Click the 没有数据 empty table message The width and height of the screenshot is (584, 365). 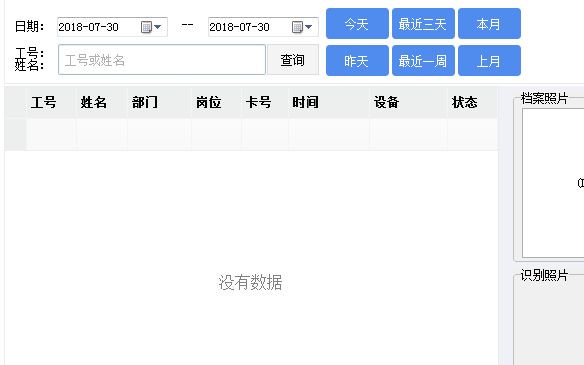point(250,282)
